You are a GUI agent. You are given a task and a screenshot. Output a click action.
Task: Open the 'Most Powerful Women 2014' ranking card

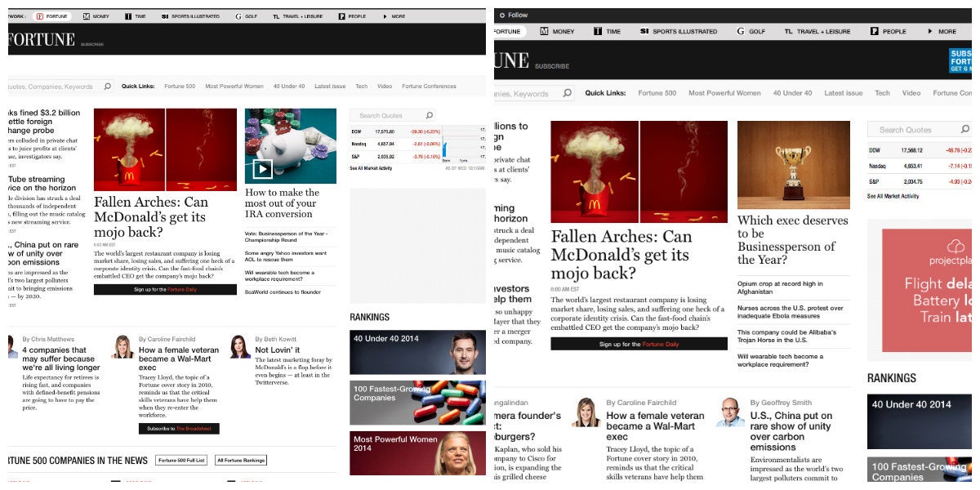coord(417,453)
